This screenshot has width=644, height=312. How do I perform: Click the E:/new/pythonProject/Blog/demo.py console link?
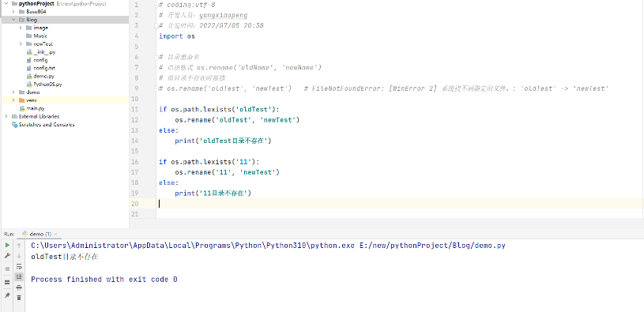point(432,246)
